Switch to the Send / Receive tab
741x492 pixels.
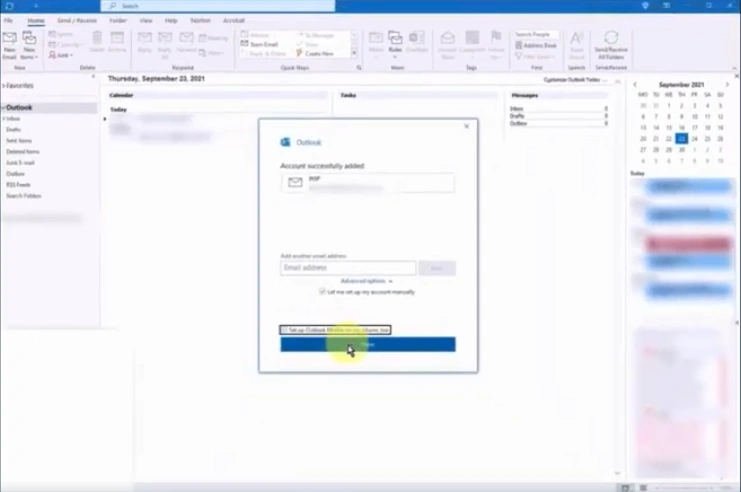coord(76,20)
